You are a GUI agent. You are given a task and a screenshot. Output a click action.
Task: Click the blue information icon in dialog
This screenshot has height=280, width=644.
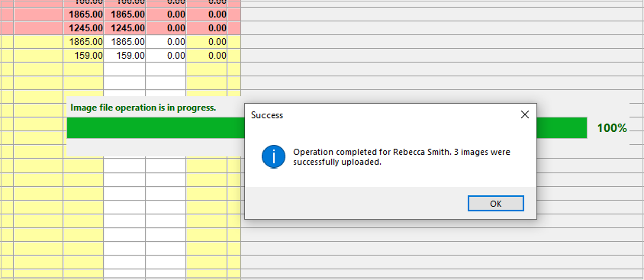pyautogui.click(x=273, y=157)
